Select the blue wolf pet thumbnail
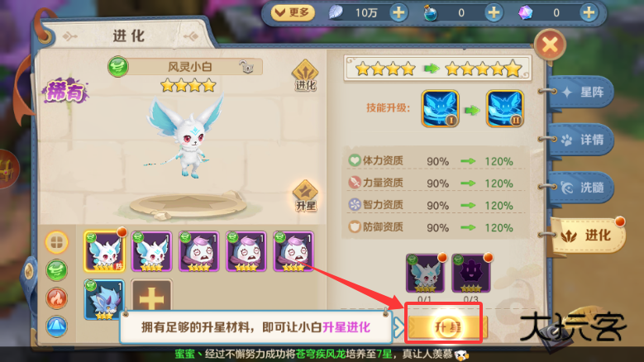 (104, 300)
